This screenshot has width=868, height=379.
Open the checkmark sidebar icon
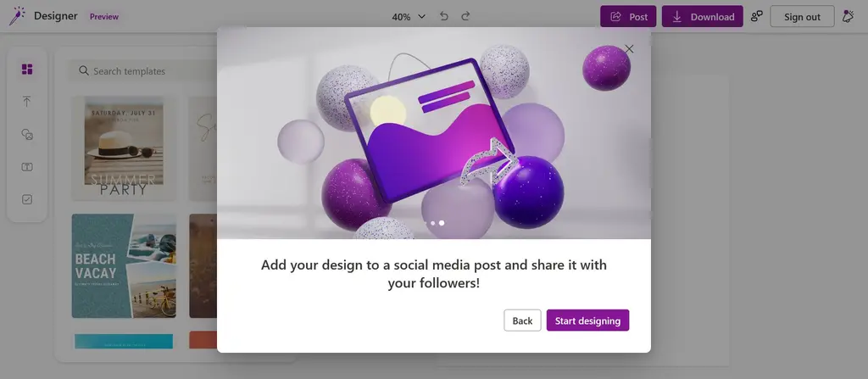(27, 199)
